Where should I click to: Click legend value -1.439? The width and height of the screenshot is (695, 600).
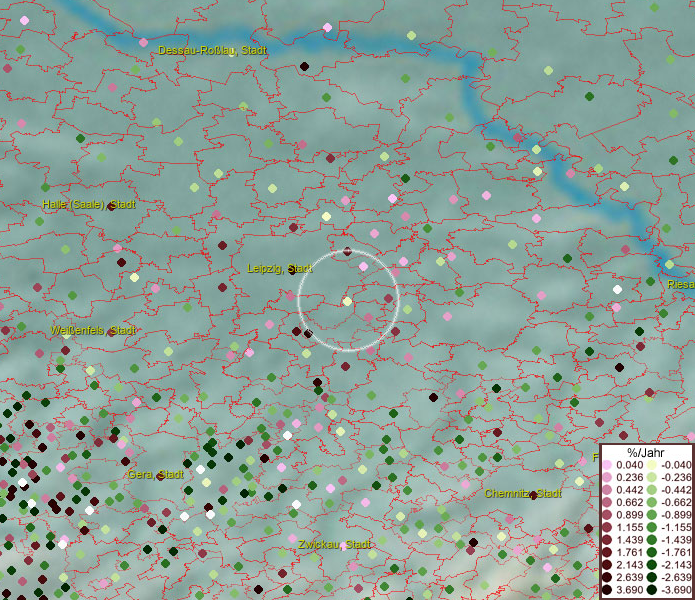pos(676,540)
